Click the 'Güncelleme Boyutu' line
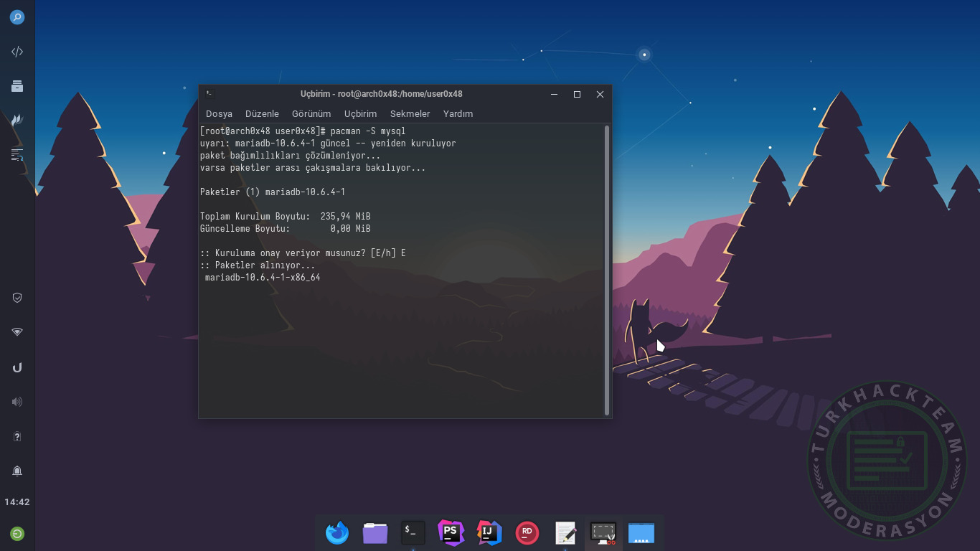 click(x=286, y=229)
